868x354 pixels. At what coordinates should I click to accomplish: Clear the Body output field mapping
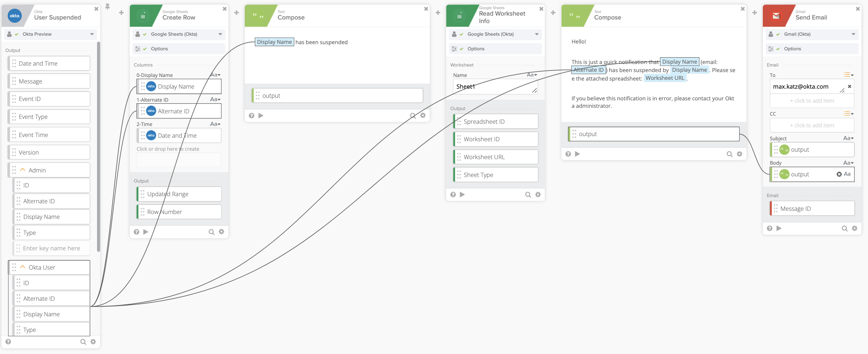click(839, 174)
